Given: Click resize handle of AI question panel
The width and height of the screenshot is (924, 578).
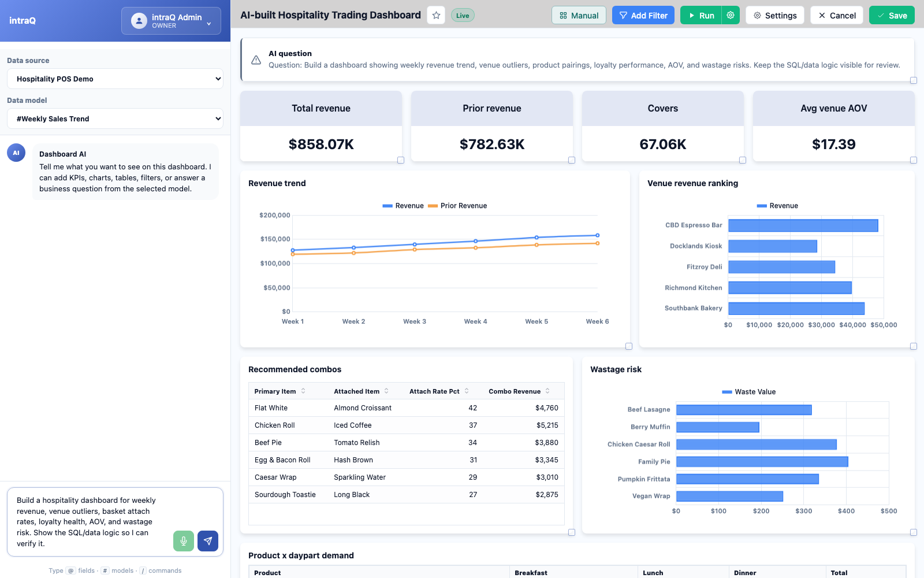Looking at the screenshot, I should pos(914,80).
